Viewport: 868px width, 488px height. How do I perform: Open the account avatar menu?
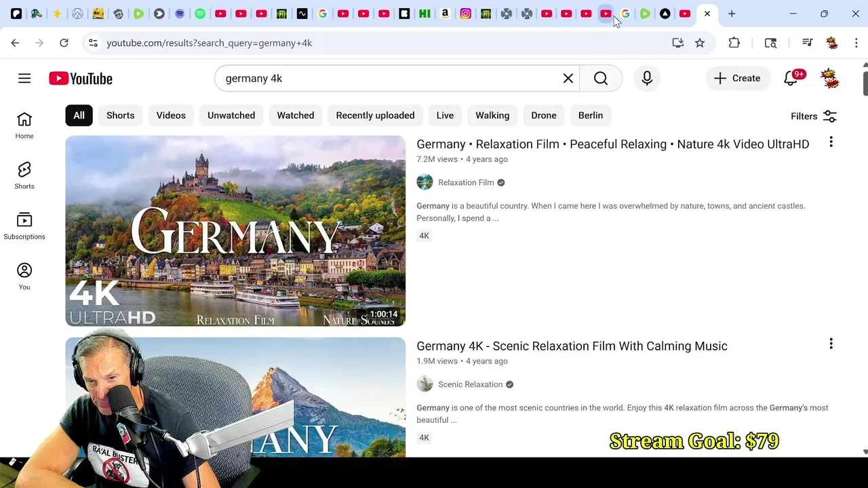[830, 79]
